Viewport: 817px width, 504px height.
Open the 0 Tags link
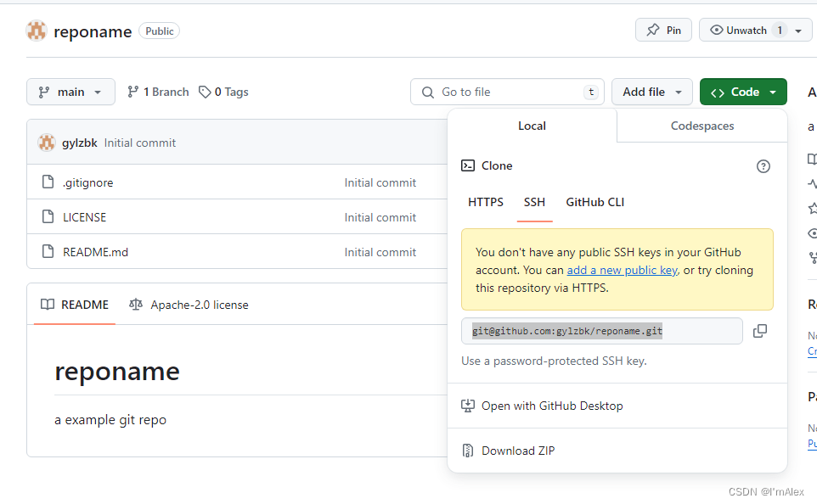click(x=223, y=92)
